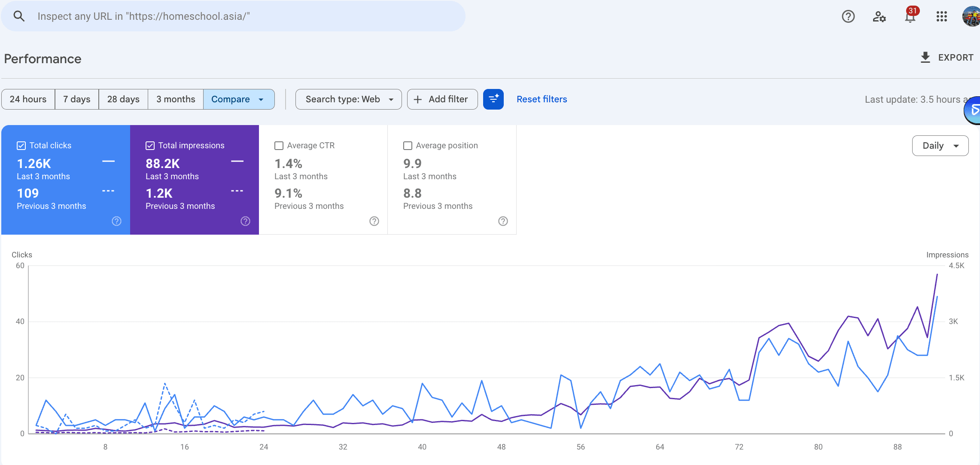Open the comparison filter icon beside Add filter
This screenshot has width=980, height=465.
(493, 99)
